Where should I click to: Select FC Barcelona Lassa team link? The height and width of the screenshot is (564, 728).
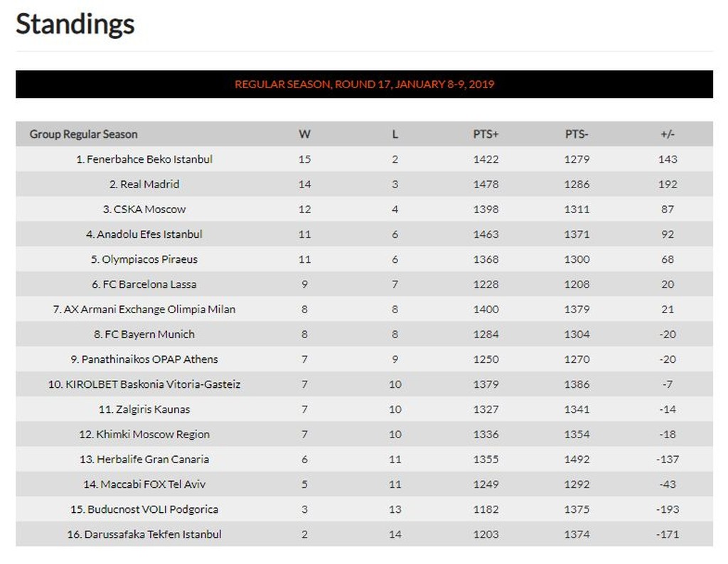(150, 284)
